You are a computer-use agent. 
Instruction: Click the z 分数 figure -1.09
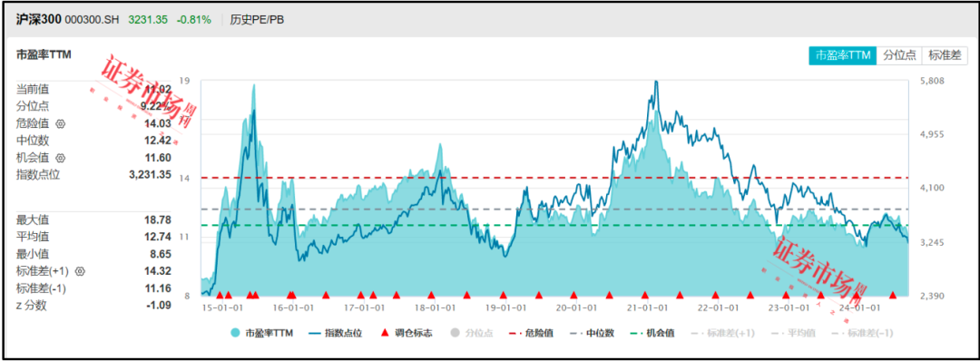[160, 306]
